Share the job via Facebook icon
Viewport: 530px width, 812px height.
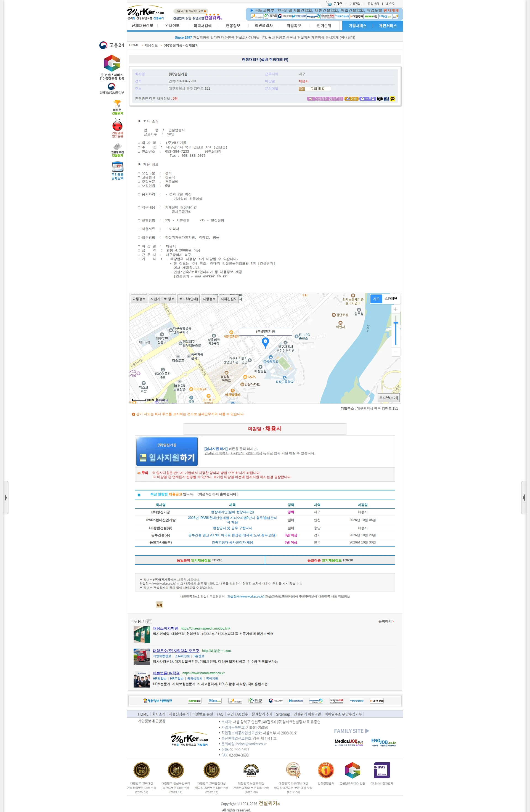(386, 99)
